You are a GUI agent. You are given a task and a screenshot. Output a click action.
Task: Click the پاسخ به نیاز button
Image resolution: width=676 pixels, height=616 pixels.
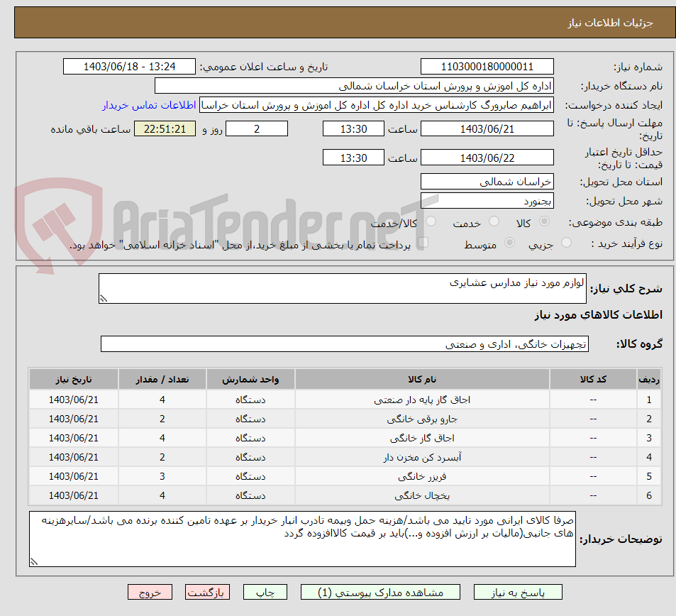pos(518,593)
